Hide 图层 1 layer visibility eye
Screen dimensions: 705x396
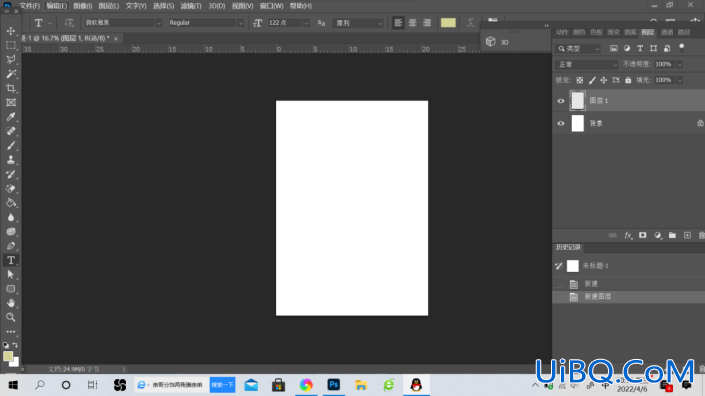(561, 101)
